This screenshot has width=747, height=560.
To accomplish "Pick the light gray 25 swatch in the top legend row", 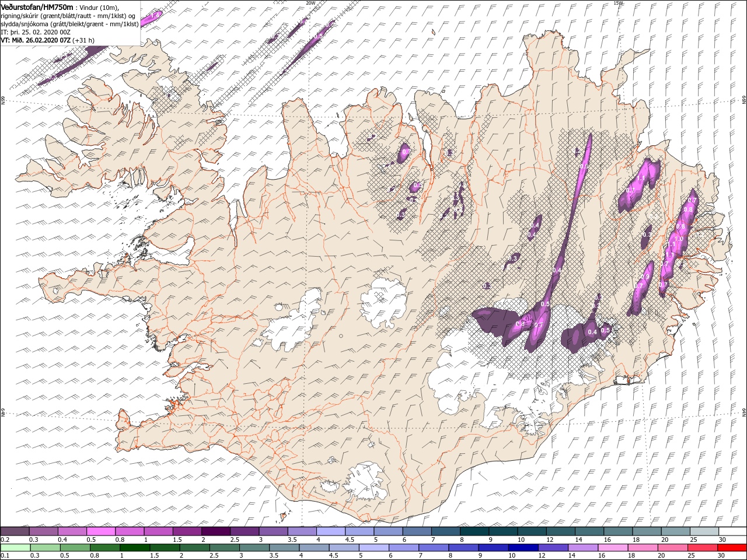I will [703, 531].
